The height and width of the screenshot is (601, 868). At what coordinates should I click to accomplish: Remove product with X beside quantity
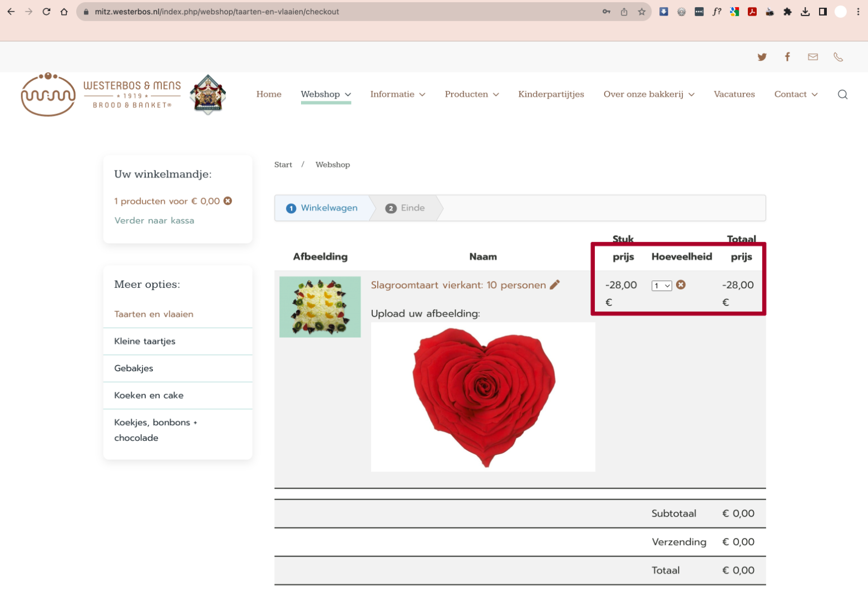click(681, 285)
